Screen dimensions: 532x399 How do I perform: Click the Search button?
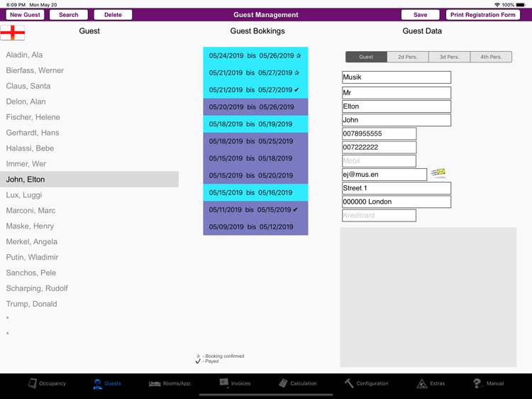[x=69, y=15]
